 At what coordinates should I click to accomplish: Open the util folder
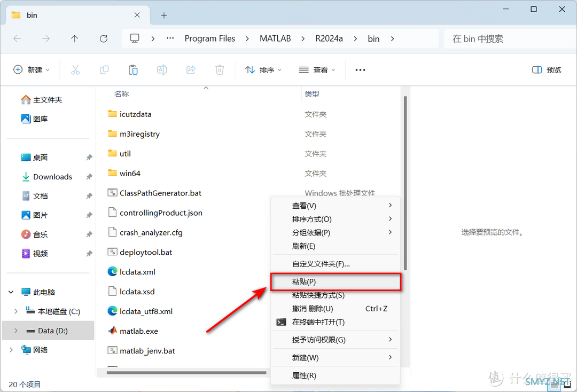click(x=119, y=154)
